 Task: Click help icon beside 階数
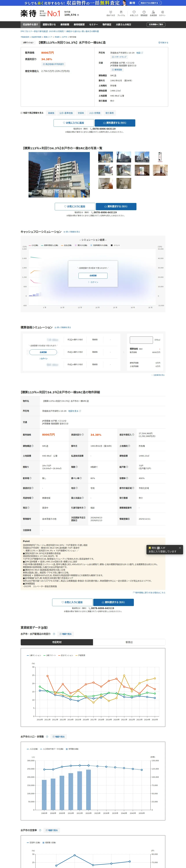77,467
